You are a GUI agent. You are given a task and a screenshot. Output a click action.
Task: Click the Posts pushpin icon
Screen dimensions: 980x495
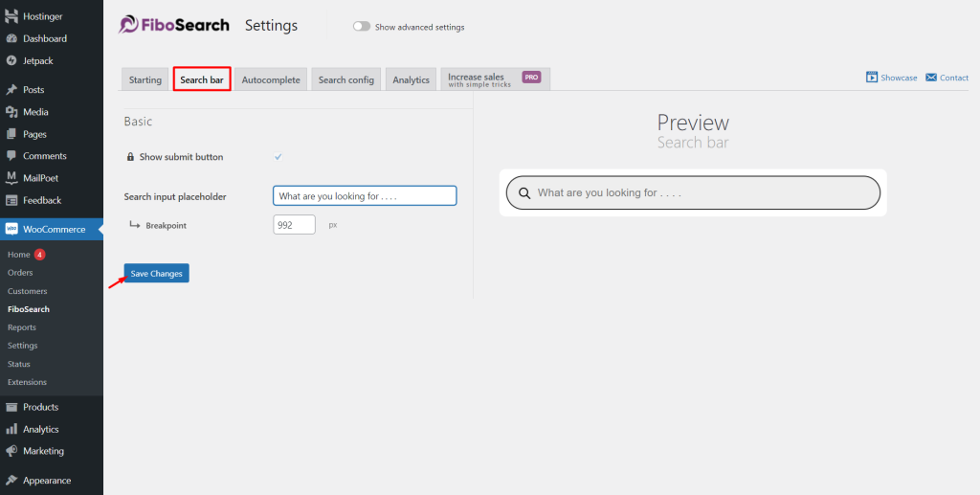[x=11, y=90]
